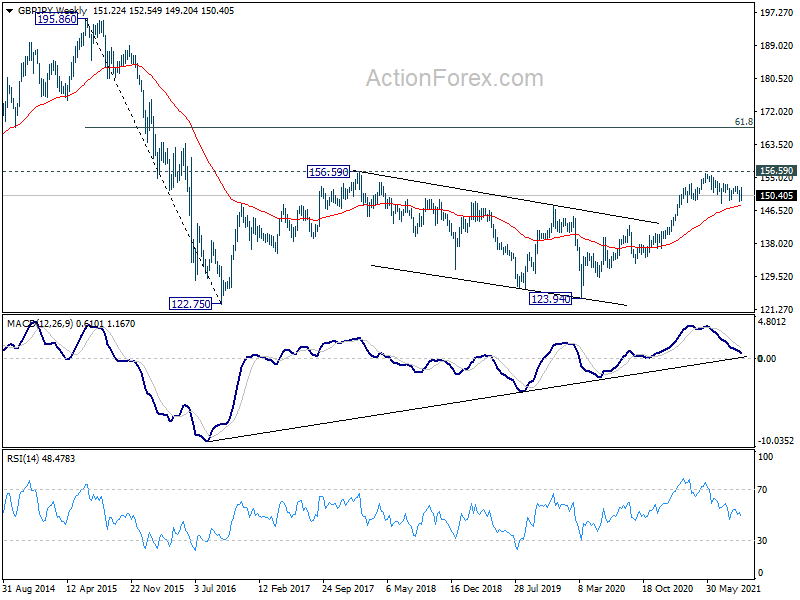Click the 22 Nov 2015 date label
800x600 pixels.
click(x=157, y=589)
